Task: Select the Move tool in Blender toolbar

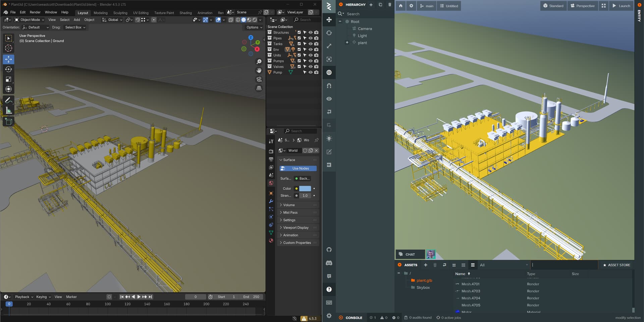Action: [x=9, y=59]
